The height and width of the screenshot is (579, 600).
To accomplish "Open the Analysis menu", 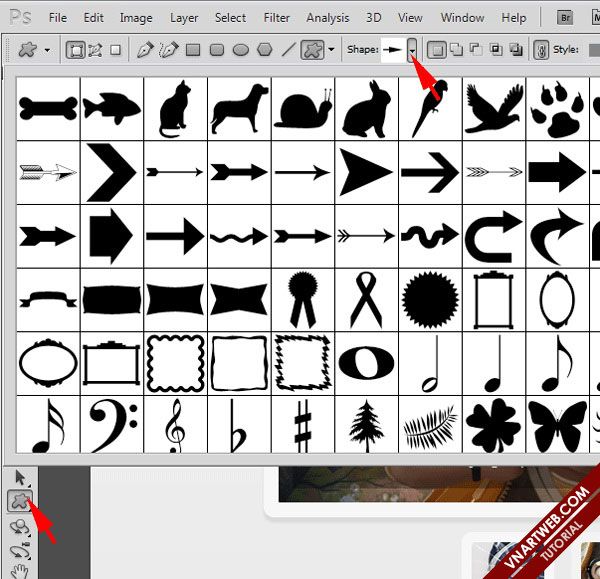I will (x=327, y=18).
